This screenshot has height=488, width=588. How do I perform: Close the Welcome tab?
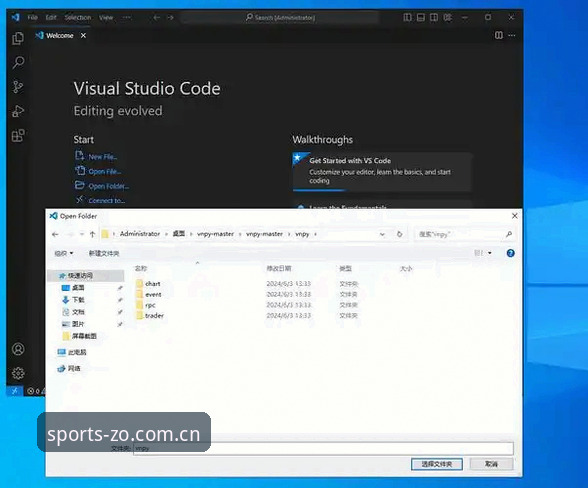(83, 35)
